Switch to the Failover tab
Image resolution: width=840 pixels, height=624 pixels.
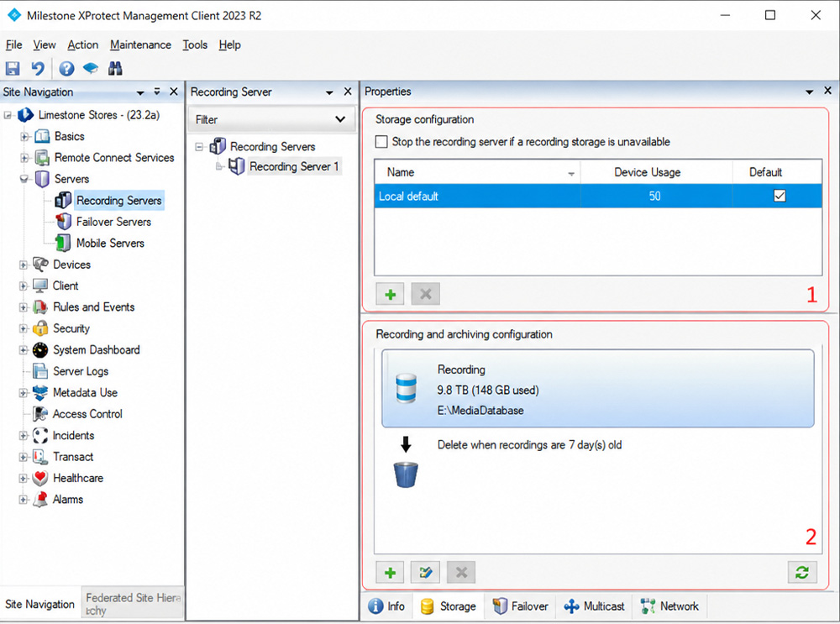(520, 606)
